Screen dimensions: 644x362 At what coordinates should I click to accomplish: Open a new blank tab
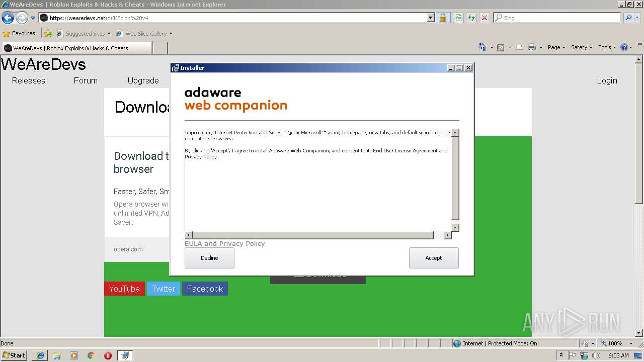click(x=160, y=48)
